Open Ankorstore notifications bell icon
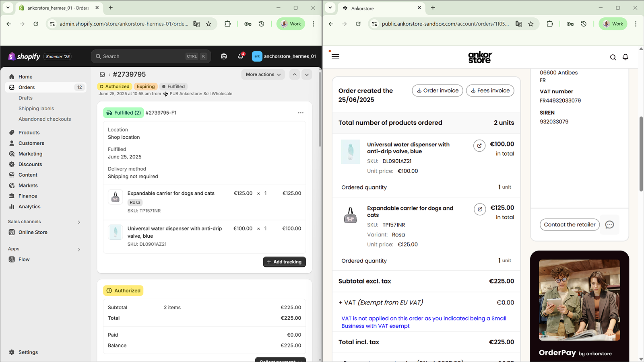Viewport: 644px width, 362px height. coord(625,57)
